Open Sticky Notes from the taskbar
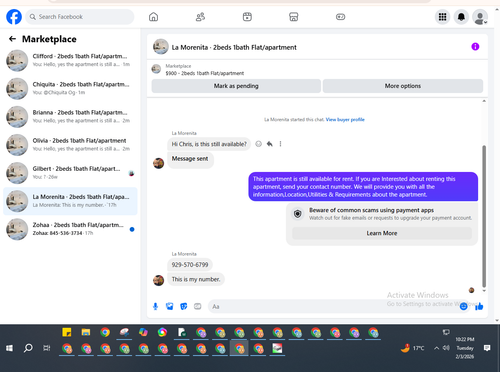The width and height of the screenshot is (500, 372). tap(67, 332)
